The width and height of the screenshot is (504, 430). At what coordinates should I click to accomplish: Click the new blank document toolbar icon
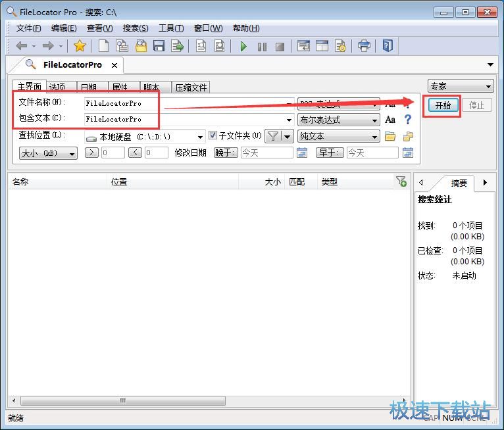[103, 46]
